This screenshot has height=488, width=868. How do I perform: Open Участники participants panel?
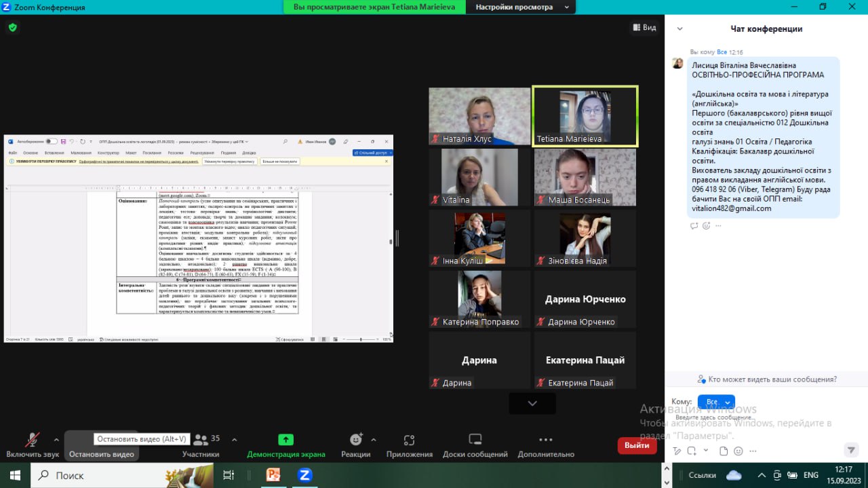201,445
